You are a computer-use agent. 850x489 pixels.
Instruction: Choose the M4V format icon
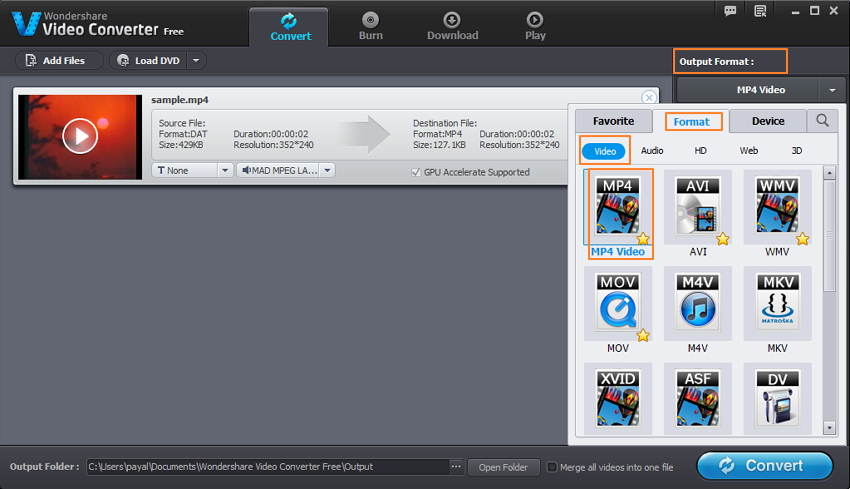coord(697,303)
